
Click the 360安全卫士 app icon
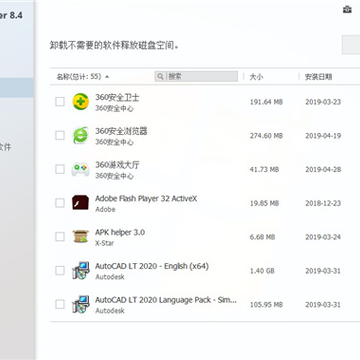[x=81, y=102]
